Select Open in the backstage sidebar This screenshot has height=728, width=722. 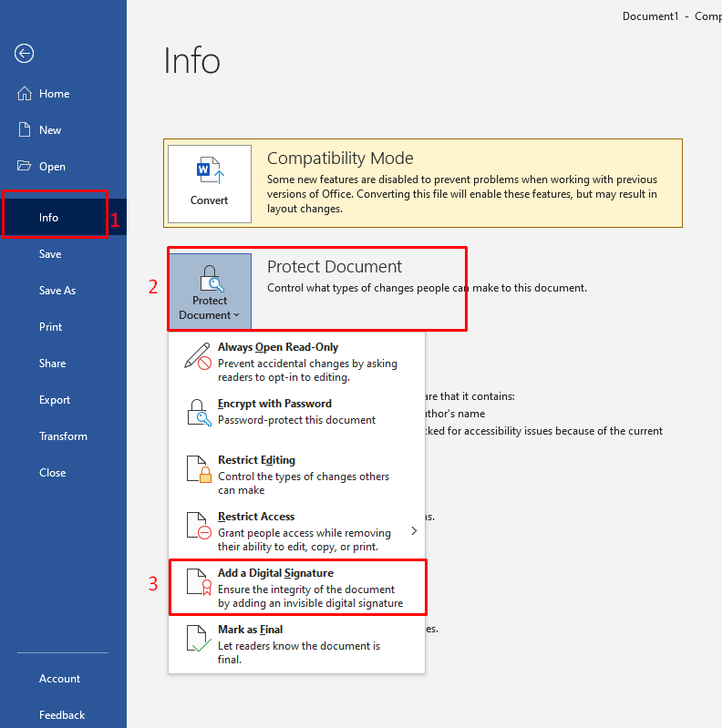point(52,167)
